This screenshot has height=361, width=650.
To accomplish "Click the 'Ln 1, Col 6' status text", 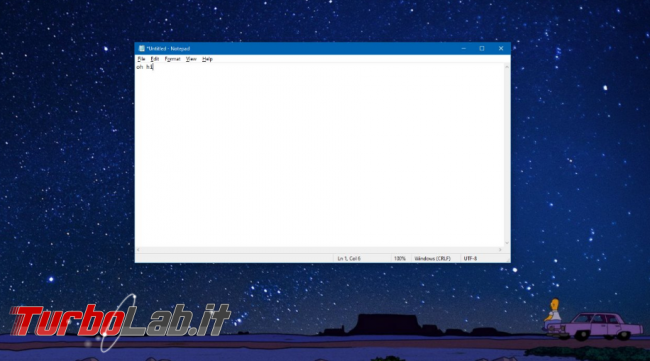I will pos(349,259).
